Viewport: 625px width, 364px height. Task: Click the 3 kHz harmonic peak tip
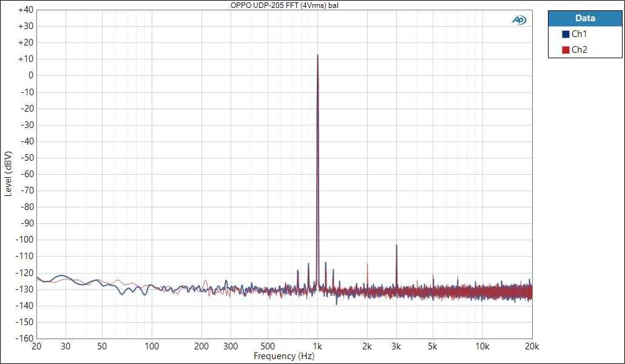pos(396,246)
